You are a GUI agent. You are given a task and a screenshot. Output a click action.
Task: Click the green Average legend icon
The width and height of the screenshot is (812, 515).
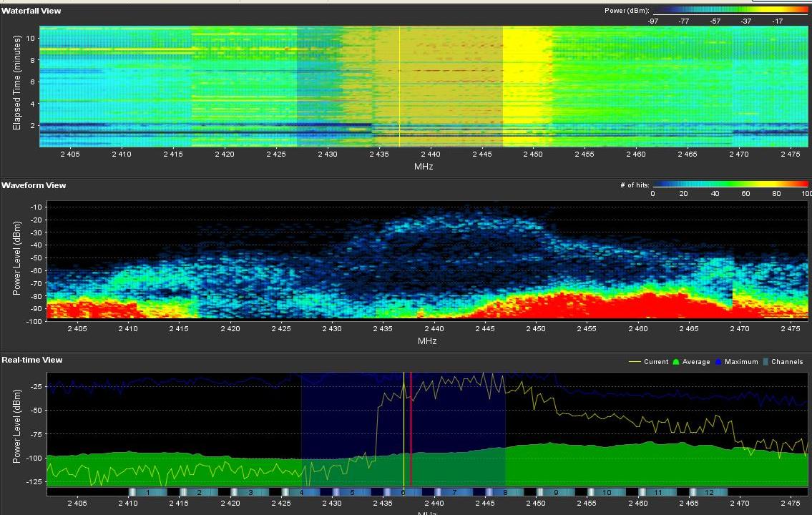(677, 362)
